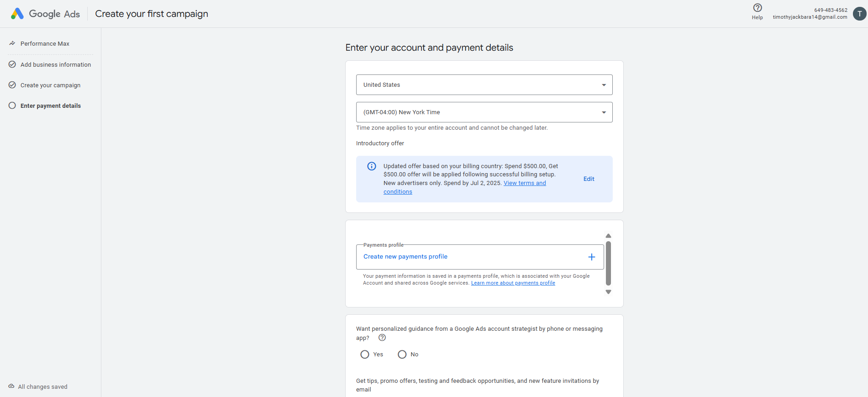Go to Create your campaign step
The image size is (868, 397).
coord(50,85)
